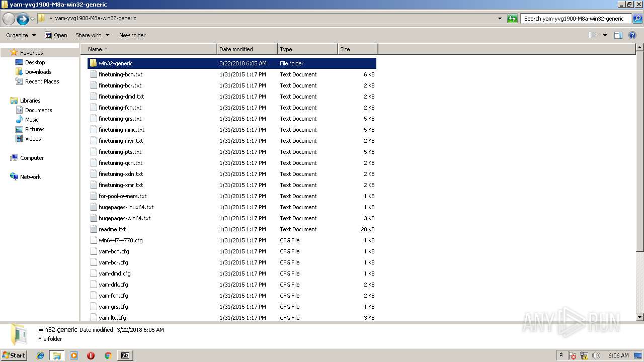The width and height of the screenshot is (644, 362).
Task: Select the finetuning-xdn.txt file name
Action: [x=121, y=174]
